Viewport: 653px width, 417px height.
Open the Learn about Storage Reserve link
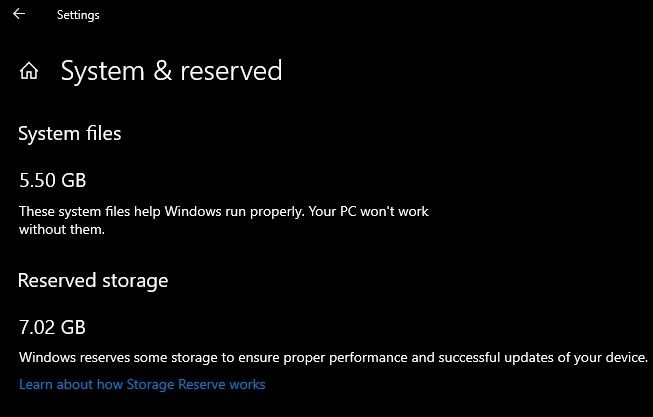coord(142,384)
